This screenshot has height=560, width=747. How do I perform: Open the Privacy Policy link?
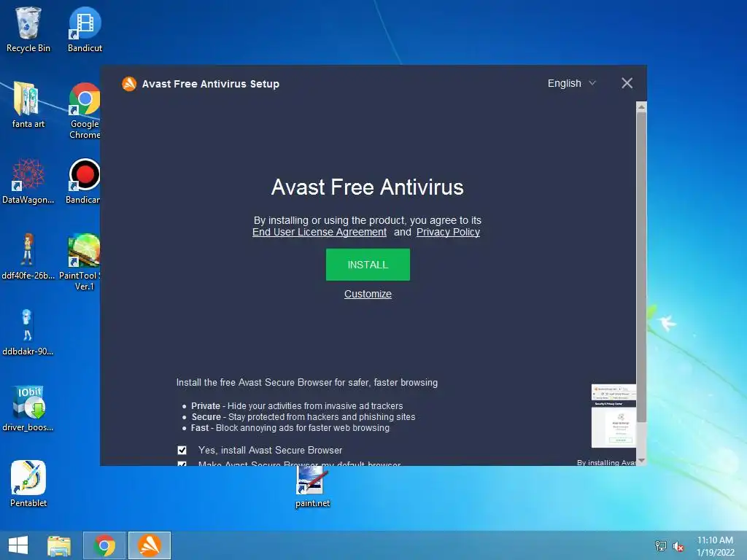[448, 233]
